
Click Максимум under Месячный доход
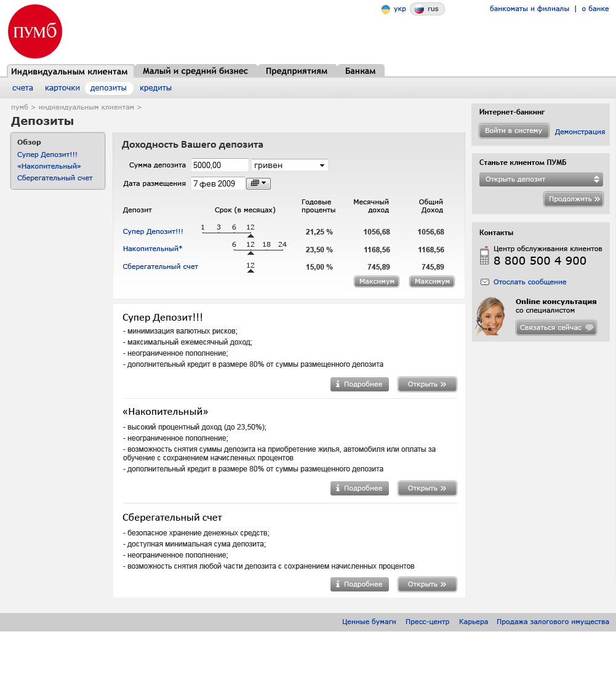(x=377, y=281)
